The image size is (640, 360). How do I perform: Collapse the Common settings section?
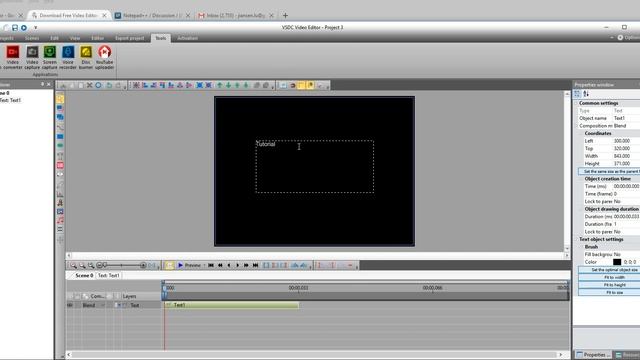(576, 103)
